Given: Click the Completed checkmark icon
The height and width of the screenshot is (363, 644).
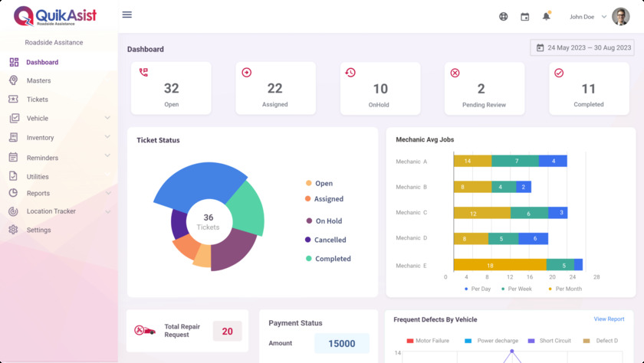Looking at the screenshot, I should 559,73.
